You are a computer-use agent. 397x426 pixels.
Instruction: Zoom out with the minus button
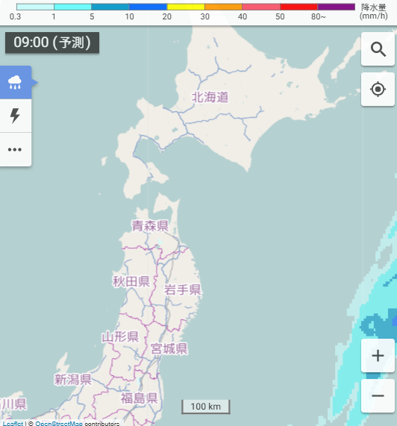tap(378, 396)
